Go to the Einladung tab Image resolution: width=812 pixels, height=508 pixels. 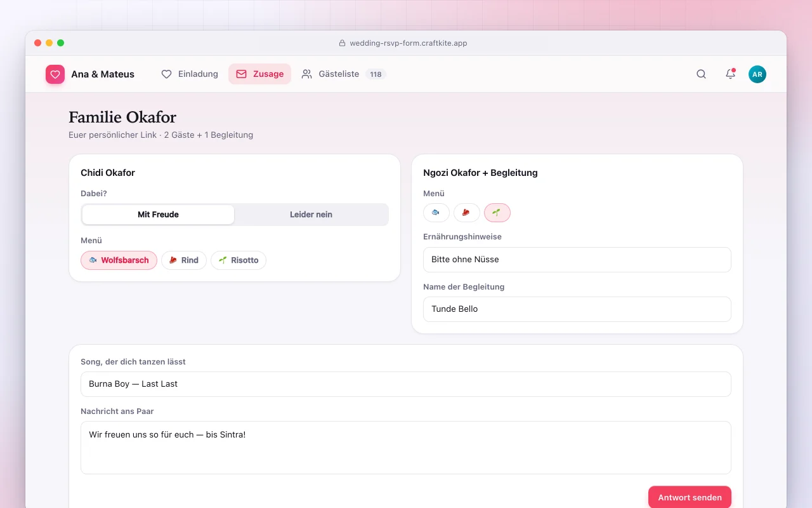tap(190, 74)
